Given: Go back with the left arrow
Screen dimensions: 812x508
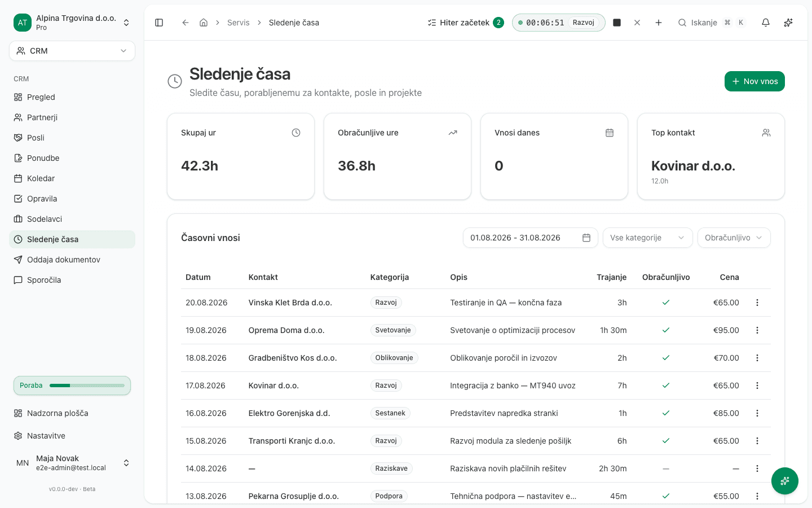Looking at the screenshot, I should [185, 23].
